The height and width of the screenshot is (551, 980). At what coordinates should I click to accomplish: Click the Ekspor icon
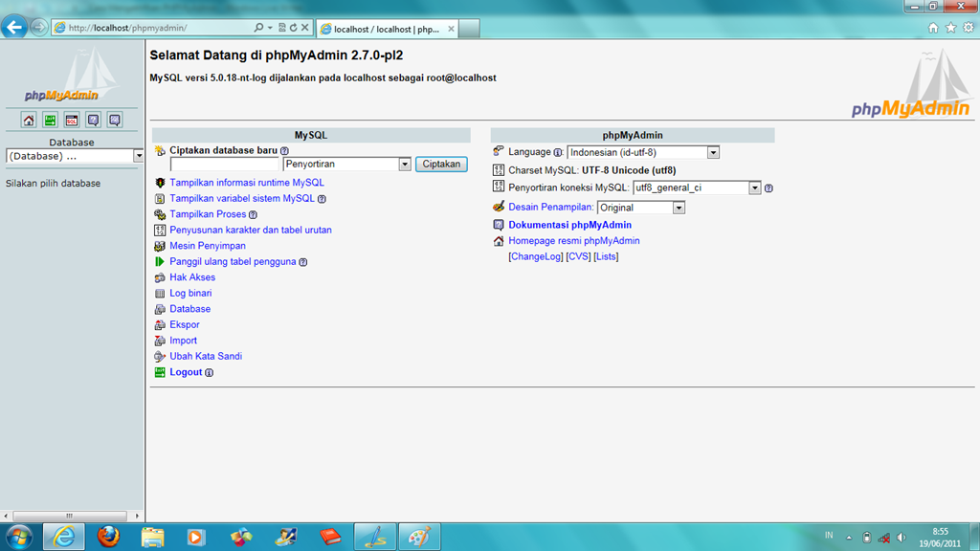(x=160, y=325)
